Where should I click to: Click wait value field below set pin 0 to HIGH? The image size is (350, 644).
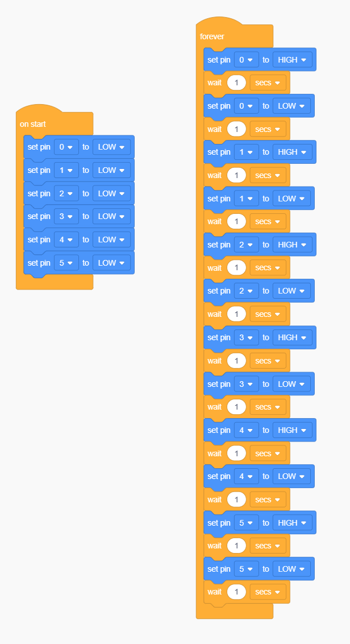pos(236,82)
